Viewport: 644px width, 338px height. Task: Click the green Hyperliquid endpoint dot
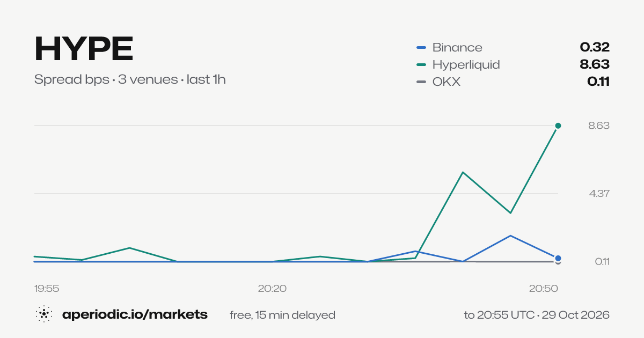click(558, 126)
